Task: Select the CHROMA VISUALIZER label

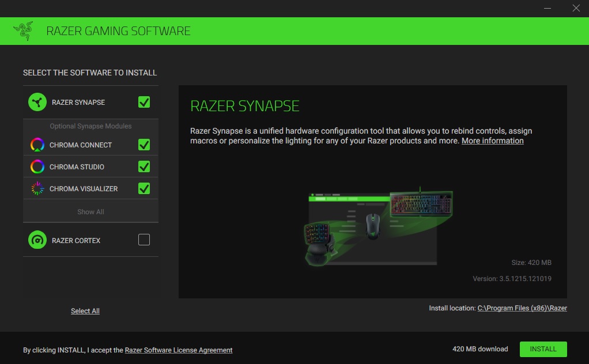Action: click(x=84, y=189)
